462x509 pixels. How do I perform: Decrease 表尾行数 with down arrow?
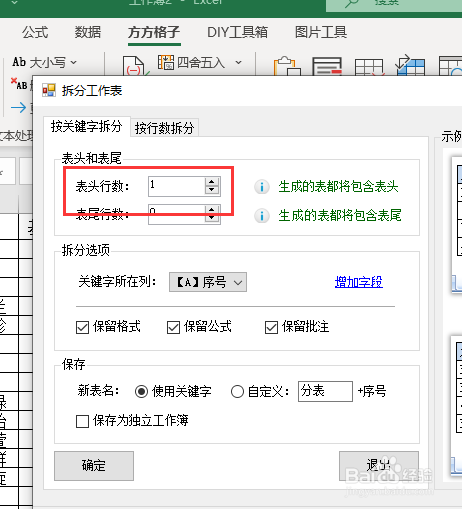pyautogui.click(x=211, y=218)
